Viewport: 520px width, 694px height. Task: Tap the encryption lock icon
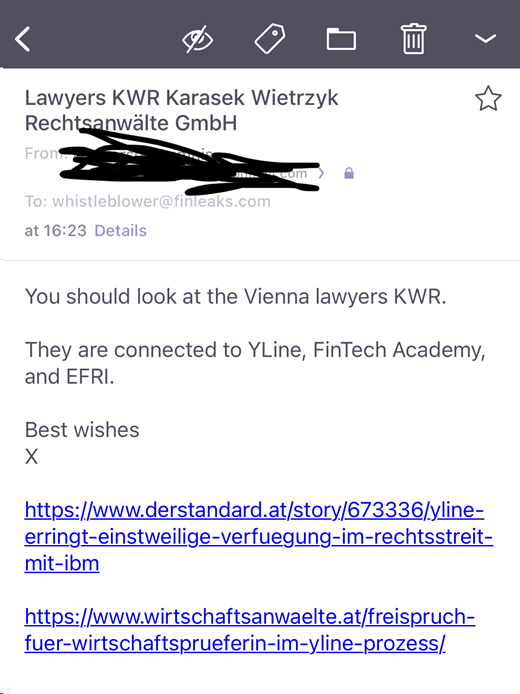pos(349,173)
